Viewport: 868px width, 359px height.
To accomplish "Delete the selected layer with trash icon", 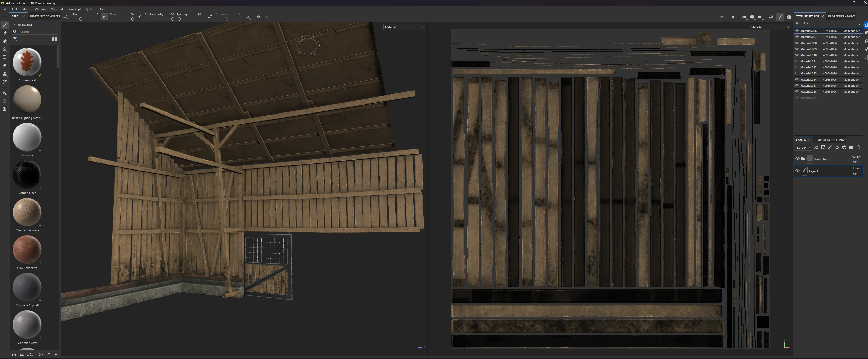I will [858, 147].
